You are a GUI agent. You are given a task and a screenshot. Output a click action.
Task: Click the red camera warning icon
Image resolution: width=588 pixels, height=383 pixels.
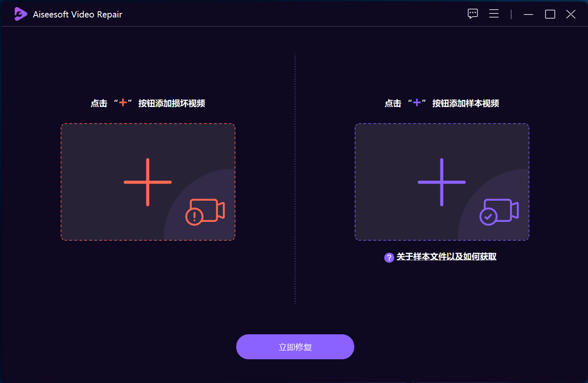coord(205,212)
